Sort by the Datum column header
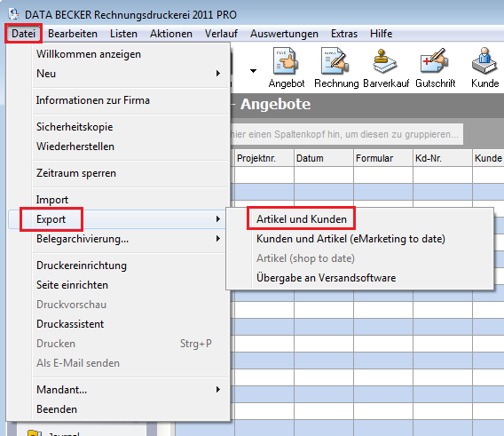This screenshot has height=436, width=504. tap(324, 158)
